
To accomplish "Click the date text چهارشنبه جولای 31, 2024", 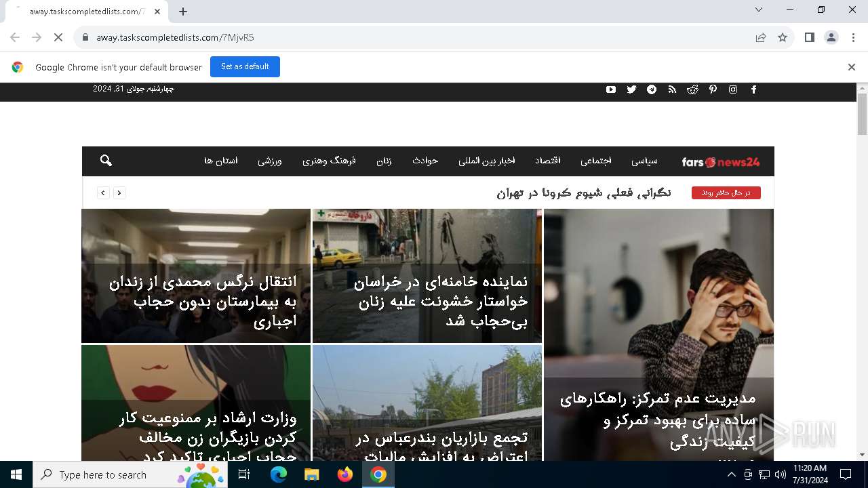I will [134, 89].
